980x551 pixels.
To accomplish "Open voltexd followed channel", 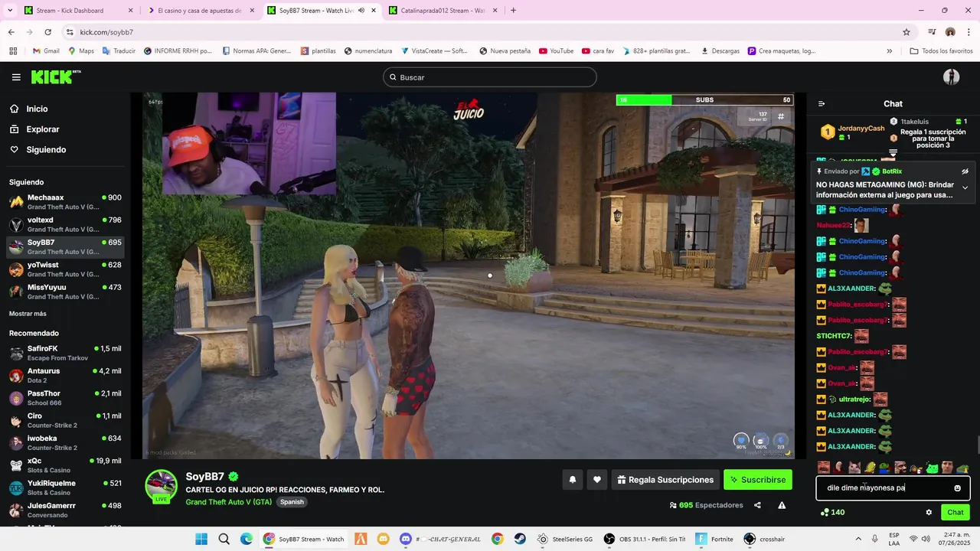I will [65, 224].
